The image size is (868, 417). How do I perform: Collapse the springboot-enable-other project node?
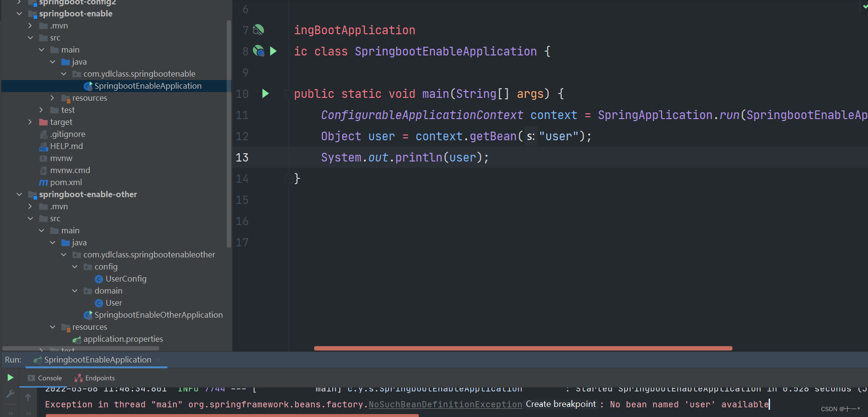click(19, 194)
